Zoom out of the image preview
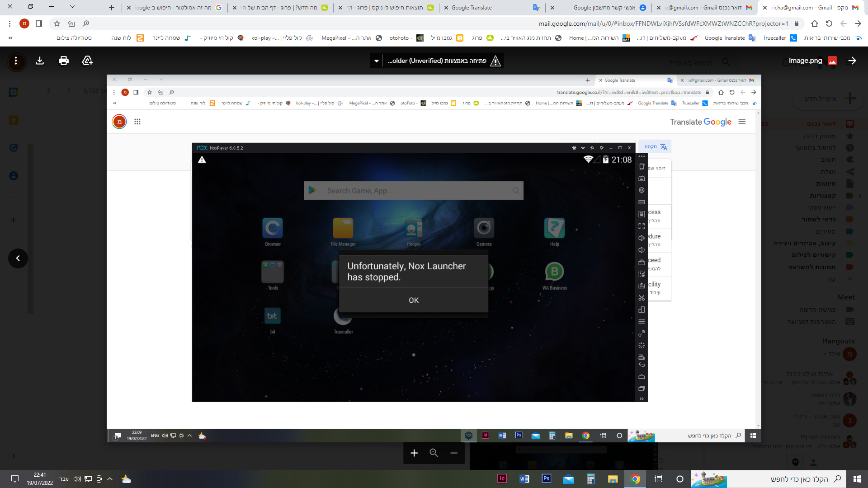Viewport: 868px width, 488px height. 454,453
